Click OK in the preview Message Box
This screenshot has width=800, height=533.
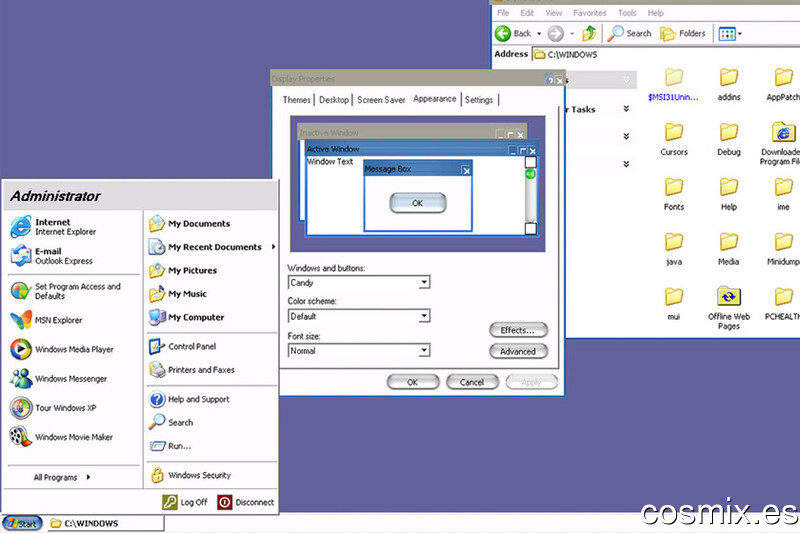tap(418, 203)
